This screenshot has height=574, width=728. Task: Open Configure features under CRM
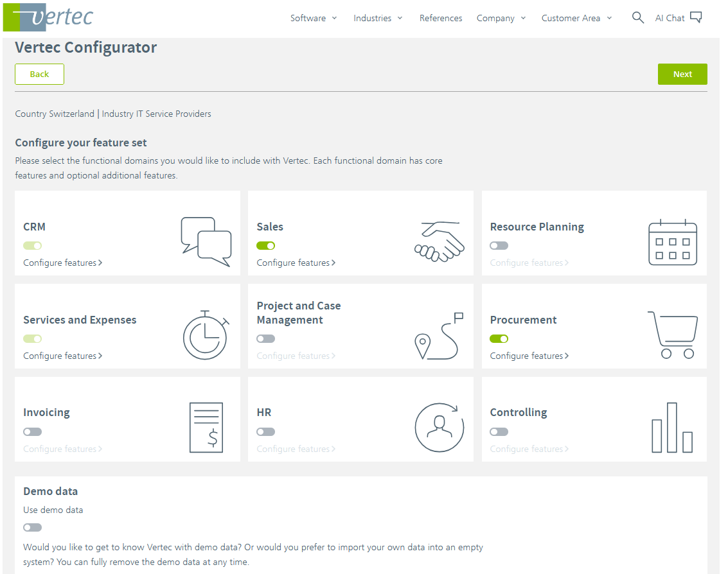pos(63,263)
